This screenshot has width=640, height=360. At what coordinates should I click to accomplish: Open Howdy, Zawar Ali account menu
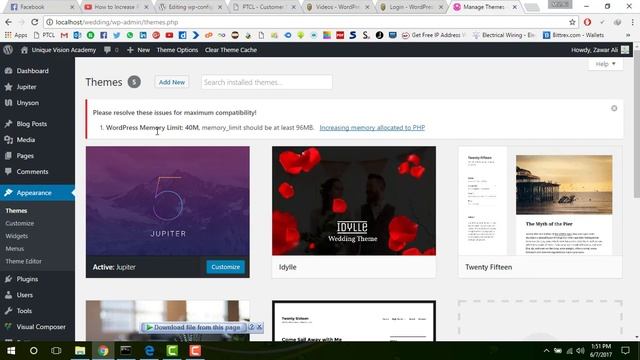click(x=600, y=50)
